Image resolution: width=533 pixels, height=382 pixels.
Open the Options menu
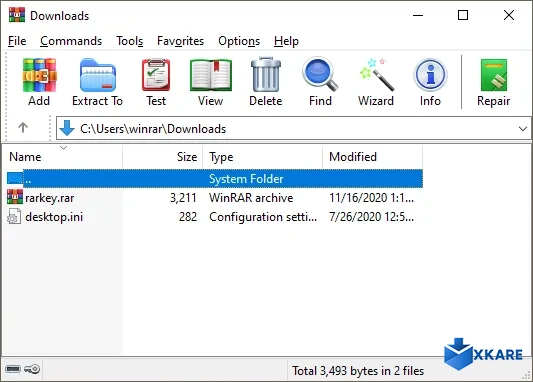(239, 41)
